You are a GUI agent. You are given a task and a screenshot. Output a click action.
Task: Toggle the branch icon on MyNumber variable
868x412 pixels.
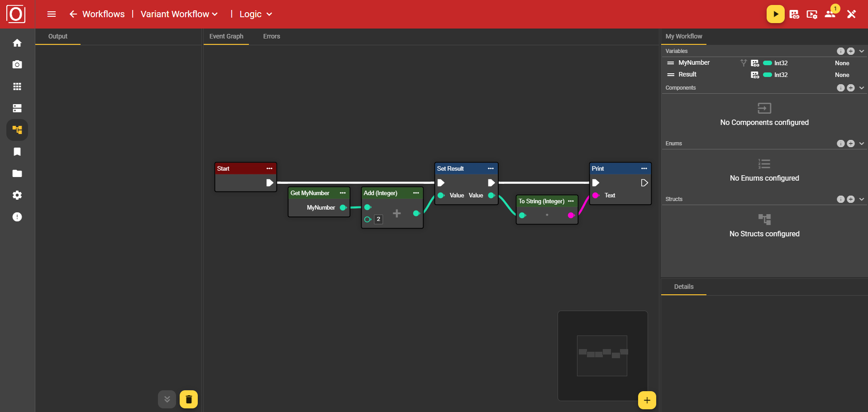pyautogui.click(x=744, y=62)
